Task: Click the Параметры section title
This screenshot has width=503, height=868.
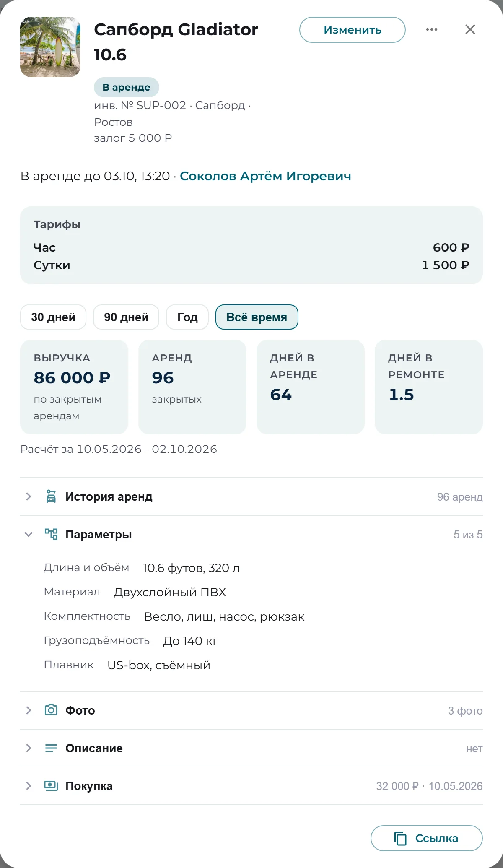Action: pyautogui.click(x=99, y=534)
